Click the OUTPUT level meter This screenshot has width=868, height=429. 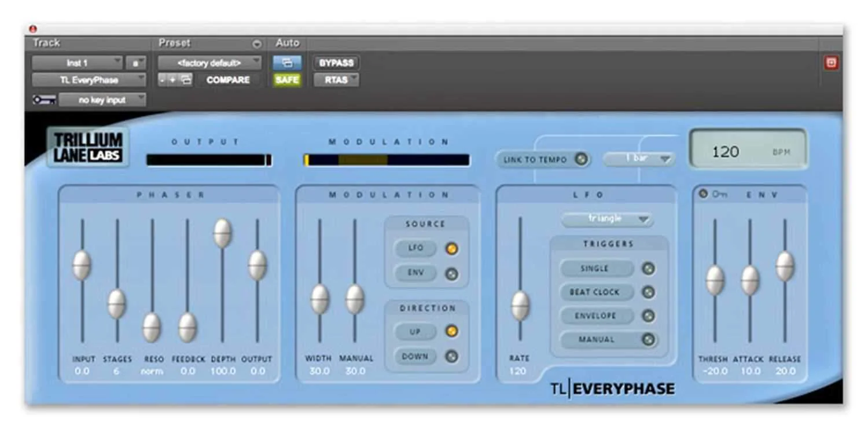(209, 160)
